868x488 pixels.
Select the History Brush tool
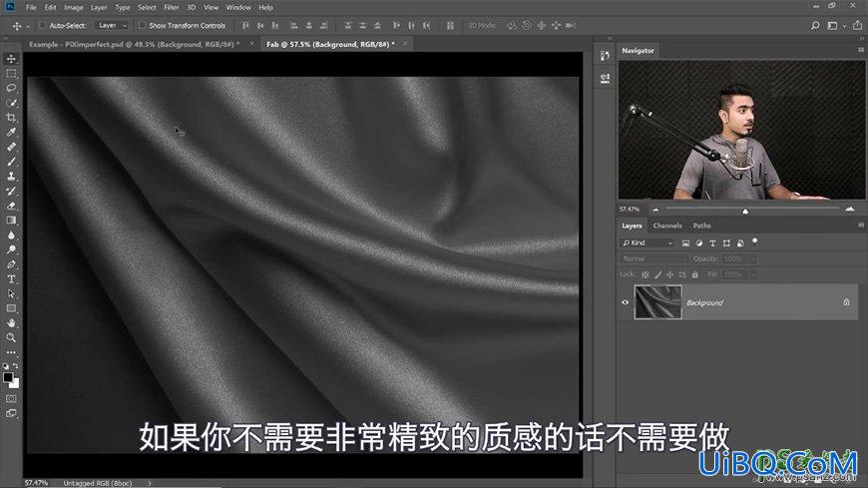pos(11,191)
